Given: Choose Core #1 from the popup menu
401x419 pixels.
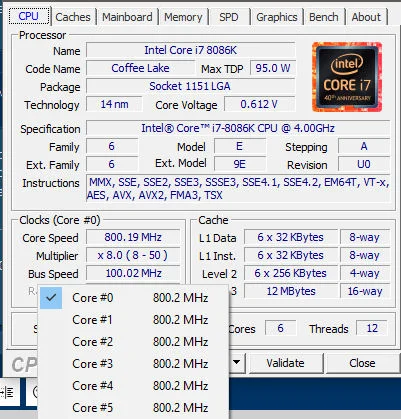Looking at the screenshot, I should pyautogui.click(x=134, y=320).
